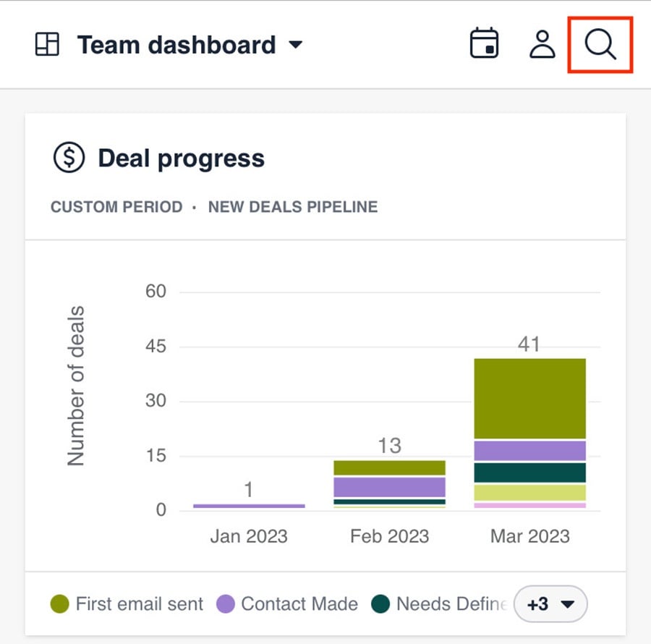This screenshot has width=651, height=644.
Task: Click the calendar date picker icon
Action: 485,43
